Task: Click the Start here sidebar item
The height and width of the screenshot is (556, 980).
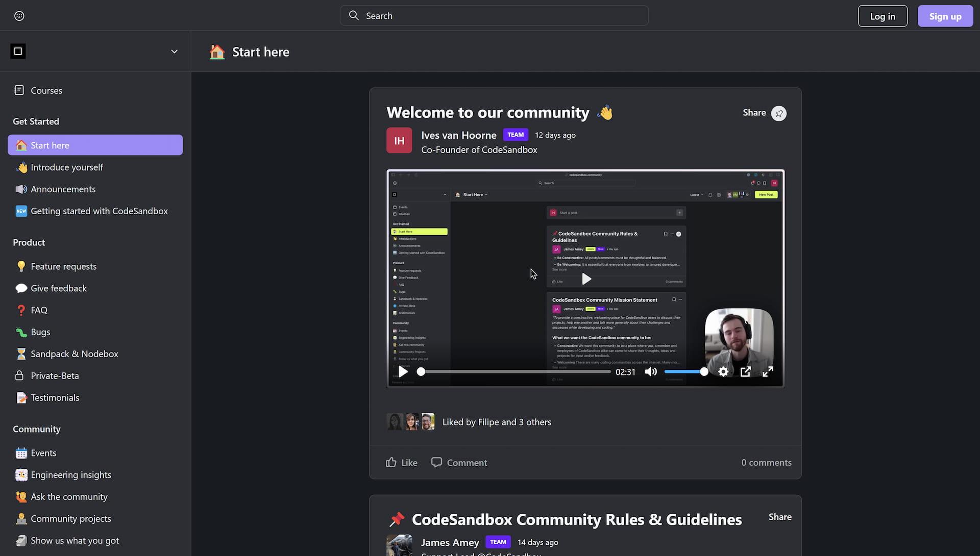Action: (95, 144)
